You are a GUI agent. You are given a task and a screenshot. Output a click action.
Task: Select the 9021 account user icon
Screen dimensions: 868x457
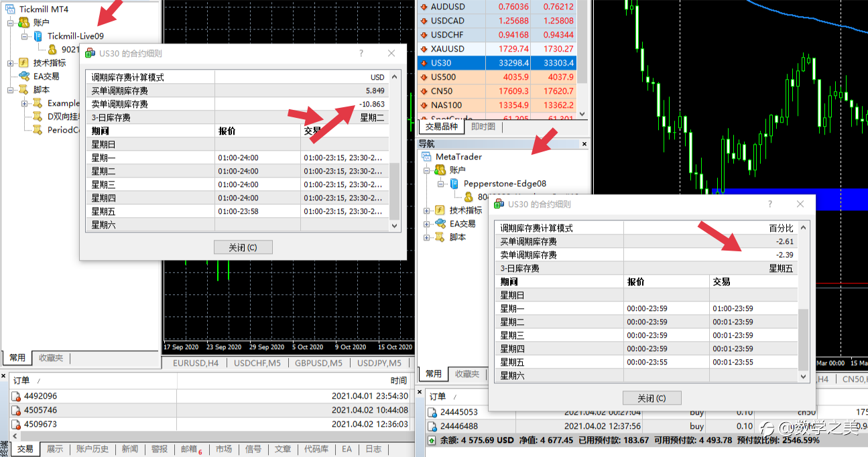pos(52,50)
